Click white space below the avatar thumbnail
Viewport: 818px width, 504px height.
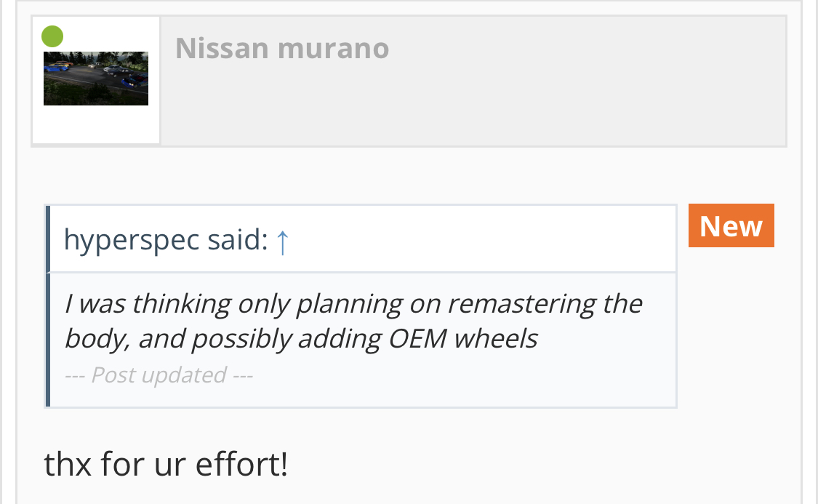coord(96,124)
